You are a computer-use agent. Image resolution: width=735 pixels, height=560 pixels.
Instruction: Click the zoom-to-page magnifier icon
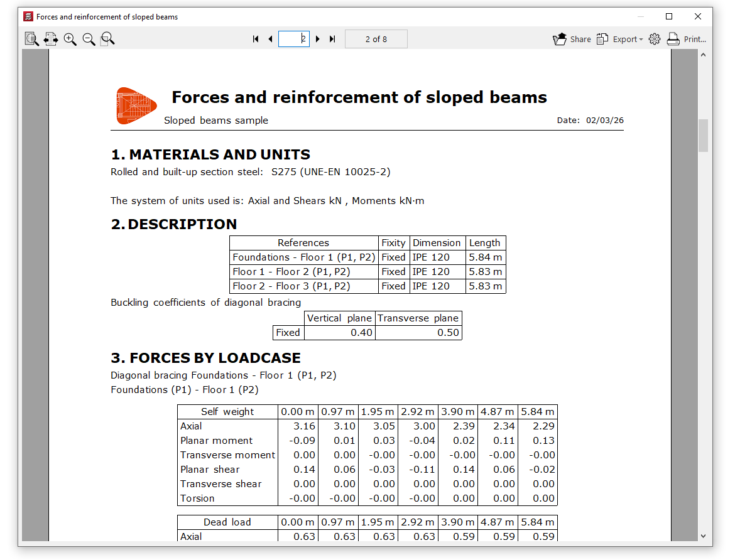[x=108, y=39]
